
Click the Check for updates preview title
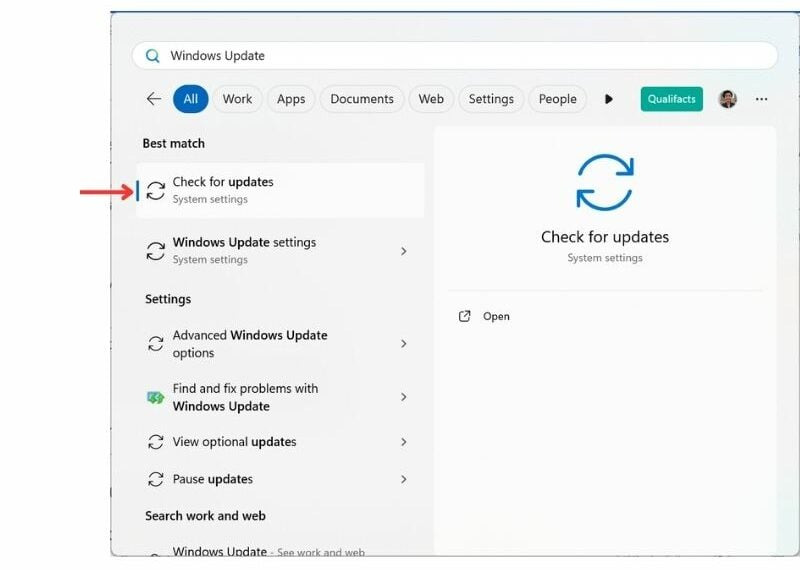605,237
